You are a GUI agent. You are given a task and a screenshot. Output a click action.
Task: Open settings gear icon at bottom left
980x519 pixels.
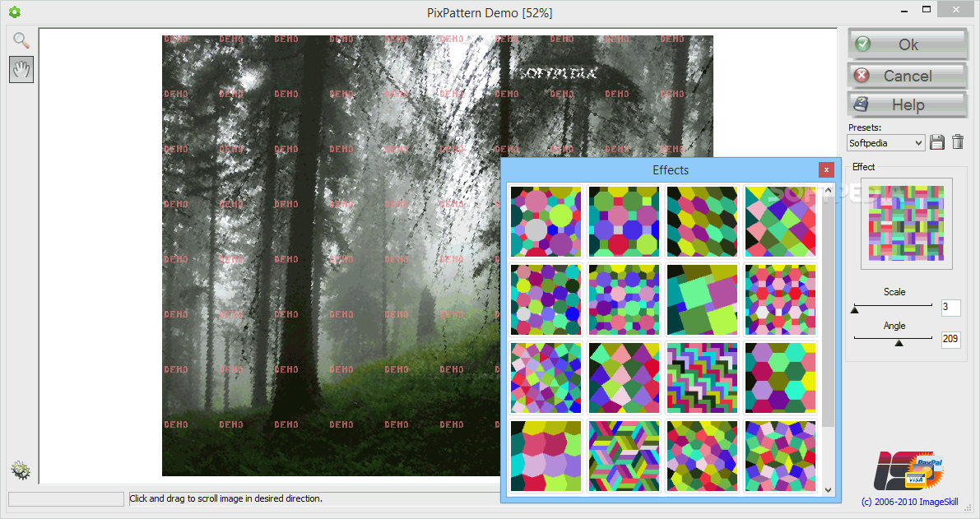21,470
